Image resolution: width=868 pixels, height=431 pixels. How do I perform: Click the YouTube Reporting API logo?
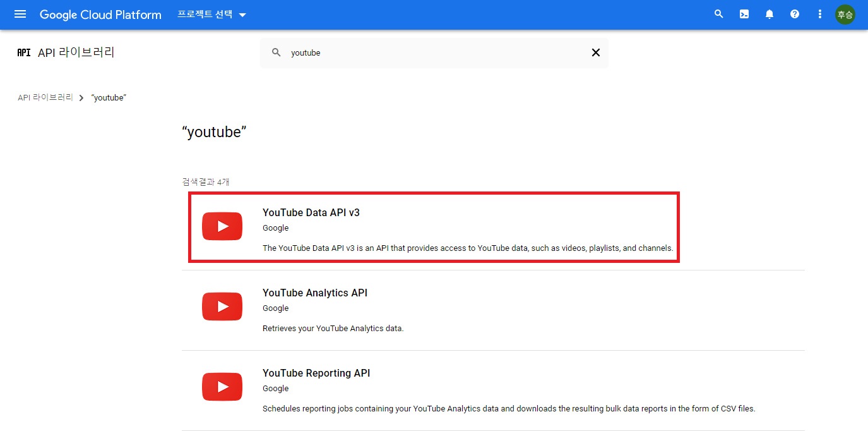(x=222, y=387)
